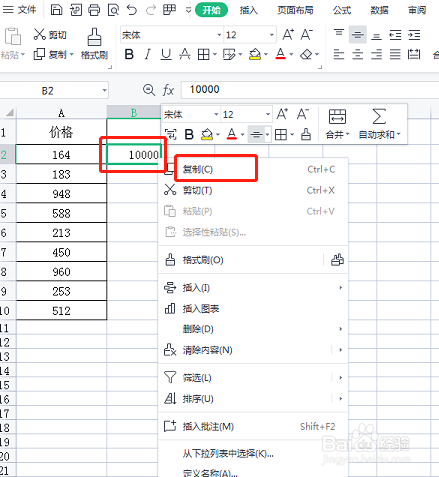Choose Format Painter (格式刷) in context menu
This screenshot has height=477, width=439.
[240, 260]
